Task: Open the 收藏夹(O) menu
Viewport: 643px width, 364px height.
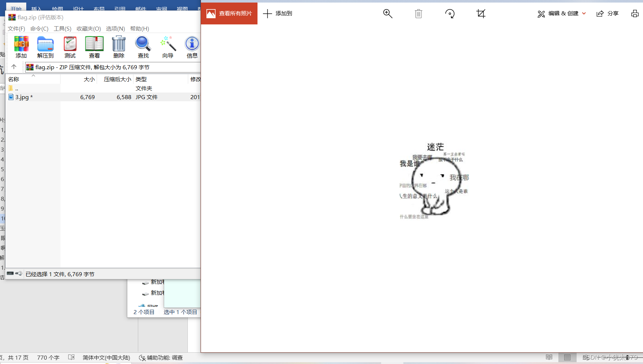Action: pos(89,28)
